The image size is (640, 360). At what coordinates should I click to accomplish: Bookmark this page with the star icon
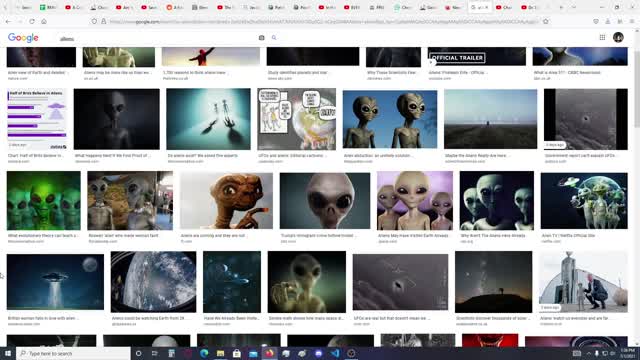(546, 21)
